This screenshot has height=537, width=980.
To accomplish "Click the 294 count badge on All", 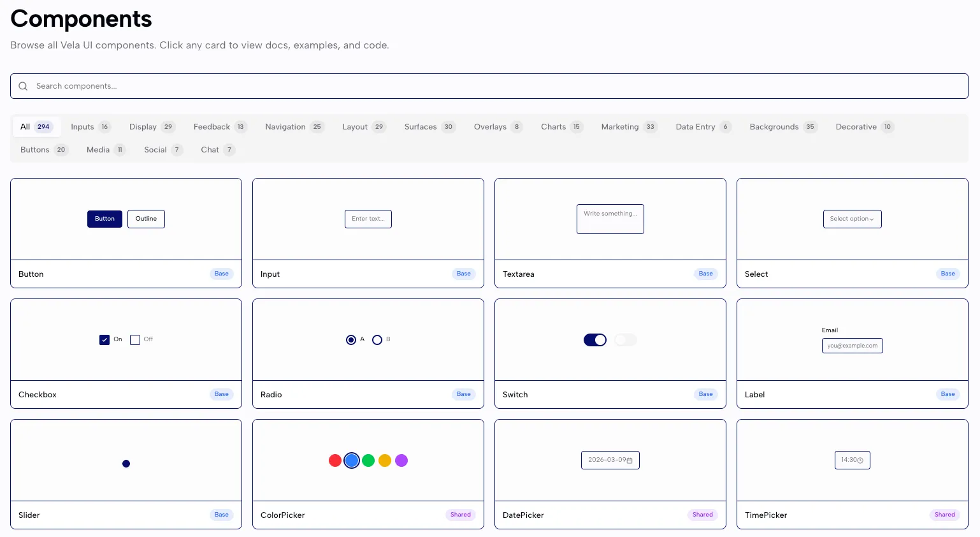I will pos(43,127).
